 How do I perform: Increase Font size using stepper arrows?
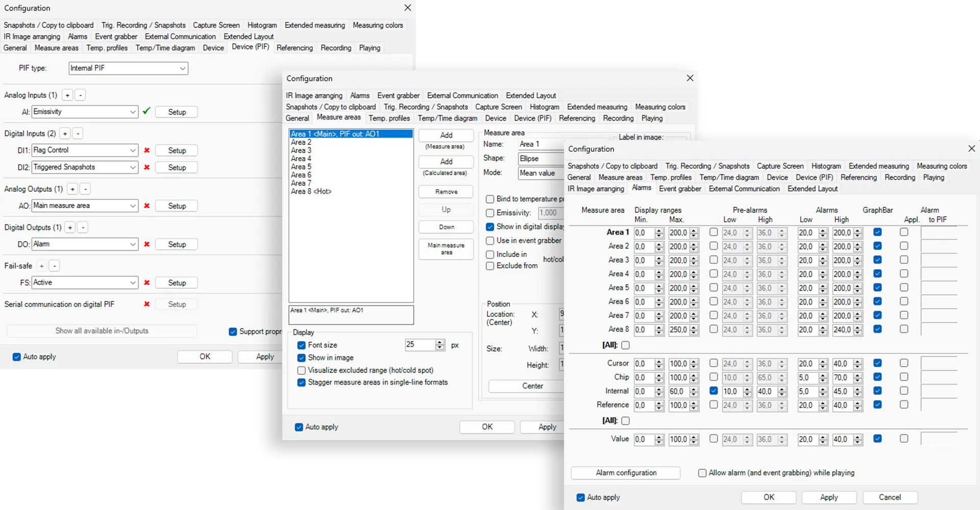(440, 342)
